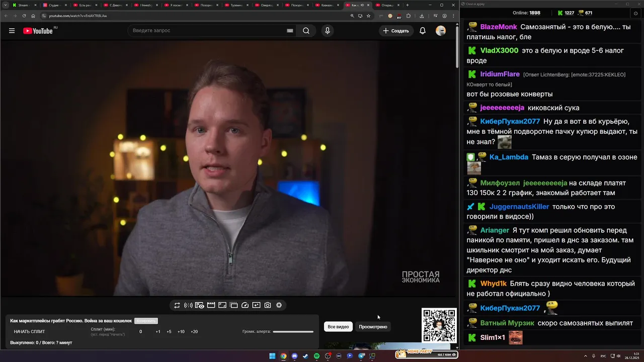
Task: Open the browser downloads icon
Action: pyautogui.click(x=422, y=16)
